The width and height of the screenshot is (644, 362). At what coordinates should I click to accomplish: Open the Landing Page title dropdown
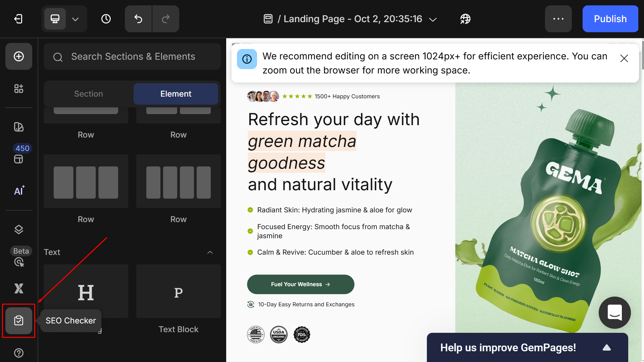tap(433, 19)
